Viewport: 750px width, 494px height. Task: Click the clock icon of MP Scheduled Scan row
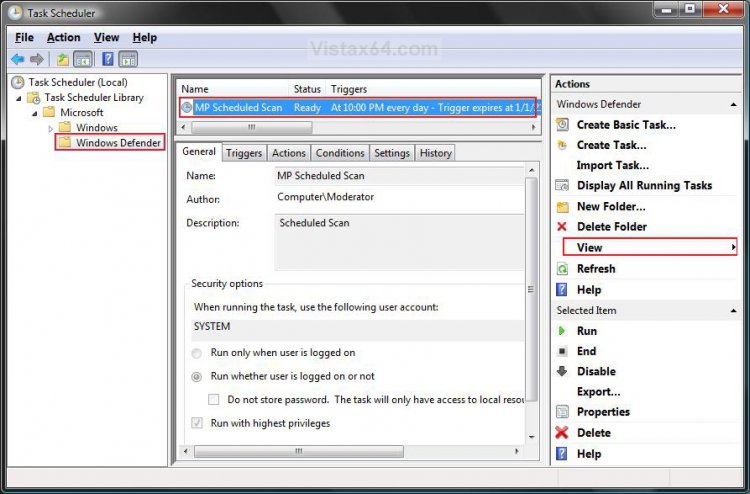[187, 108]
